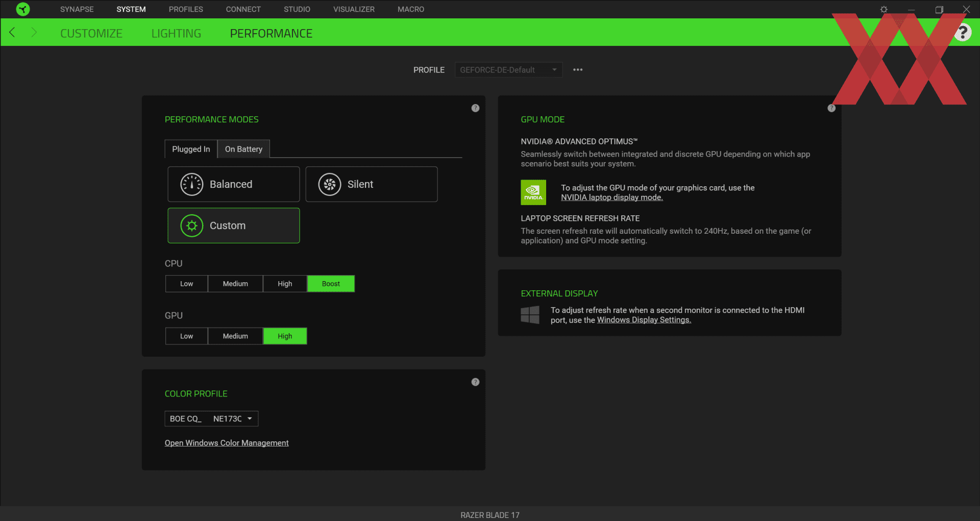980x521 pixels.
Task: Set GPU to Low
Action: (x=186, y=336)
